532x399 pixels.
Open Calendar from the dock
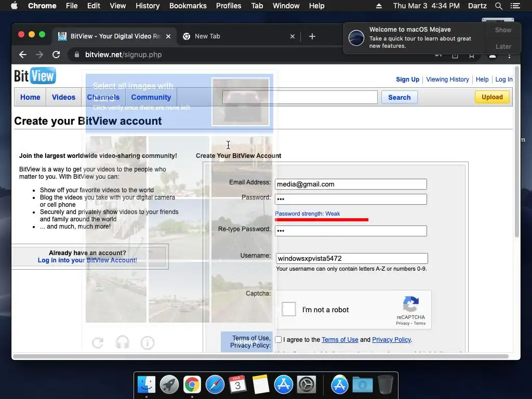(237, 385)
